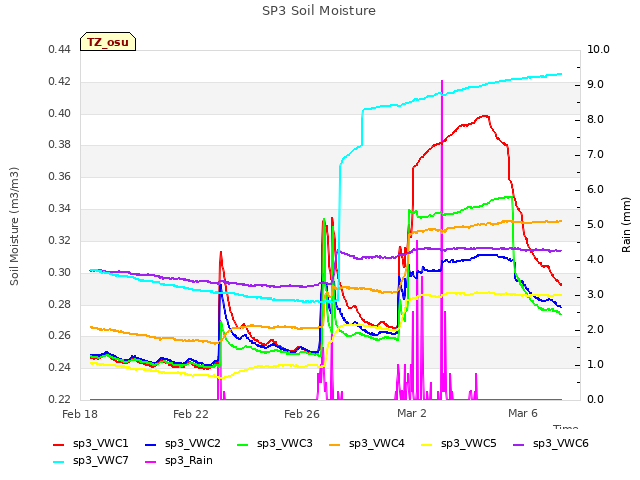
Task: Click the Feb 22 x-axis date label
Action: 191,414
